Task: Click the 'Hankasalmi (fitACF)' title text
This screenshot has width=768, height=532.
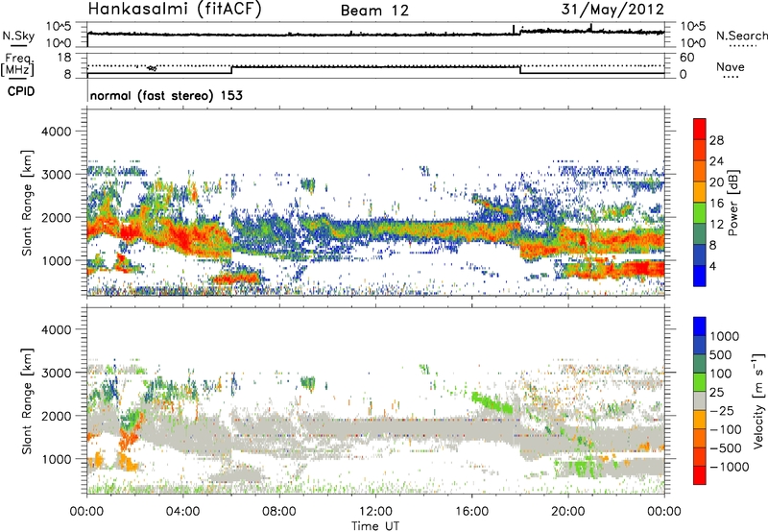Action: click(175, 10)
